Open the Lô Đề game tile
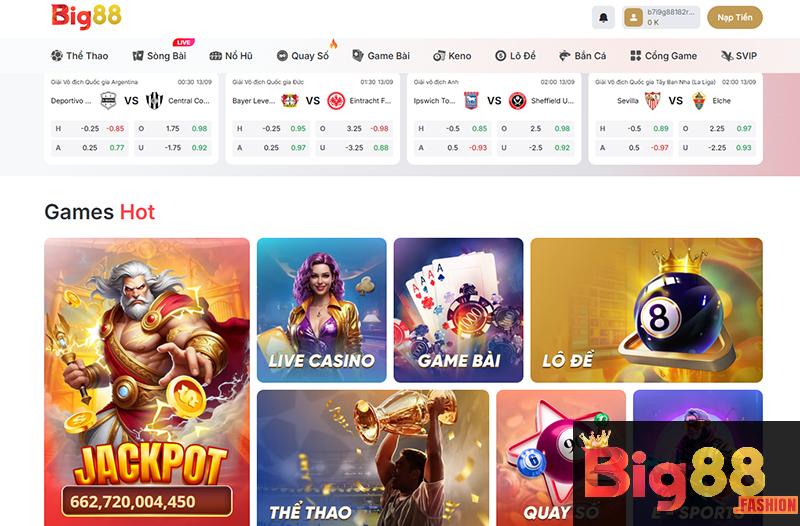800x526 pixels. [646, 310]
